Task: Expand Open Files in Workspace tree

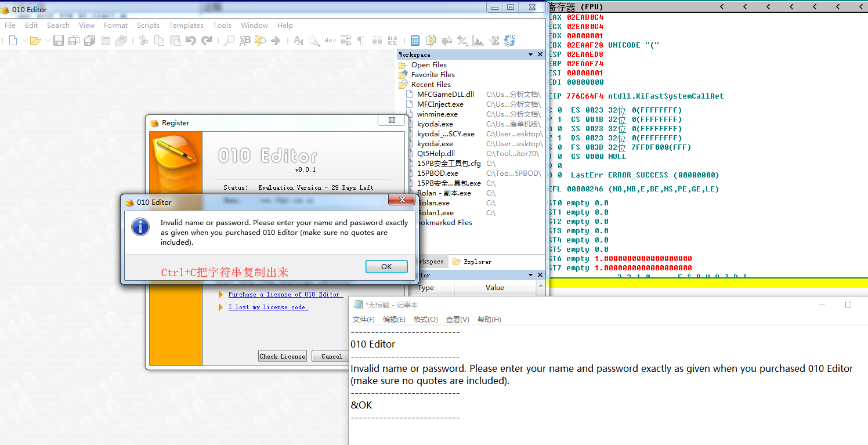Action: click(x=429, y=65)
